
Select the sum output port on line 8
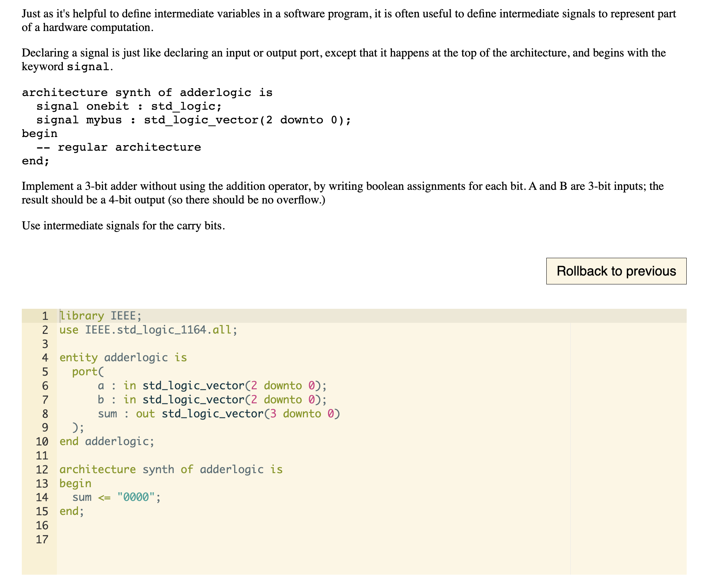pyautogui.click(x=107, y=414)
